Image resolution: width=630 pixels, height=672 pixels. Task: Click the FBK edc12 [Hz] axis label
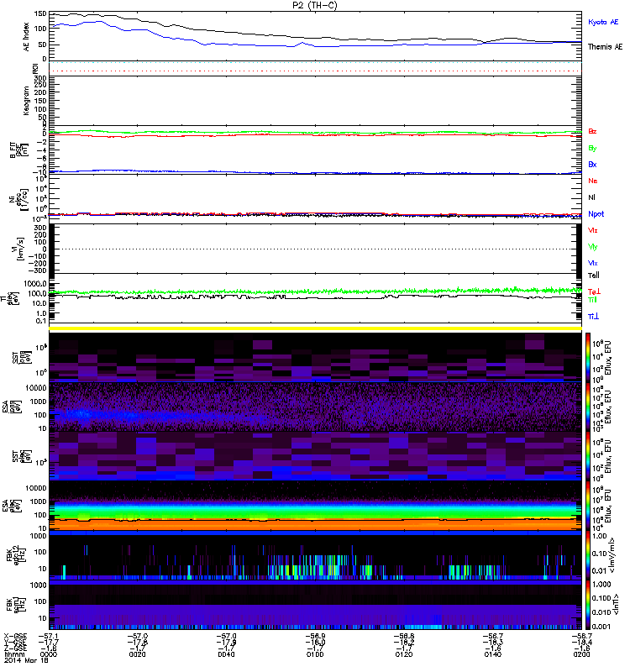tap(14, 555)
